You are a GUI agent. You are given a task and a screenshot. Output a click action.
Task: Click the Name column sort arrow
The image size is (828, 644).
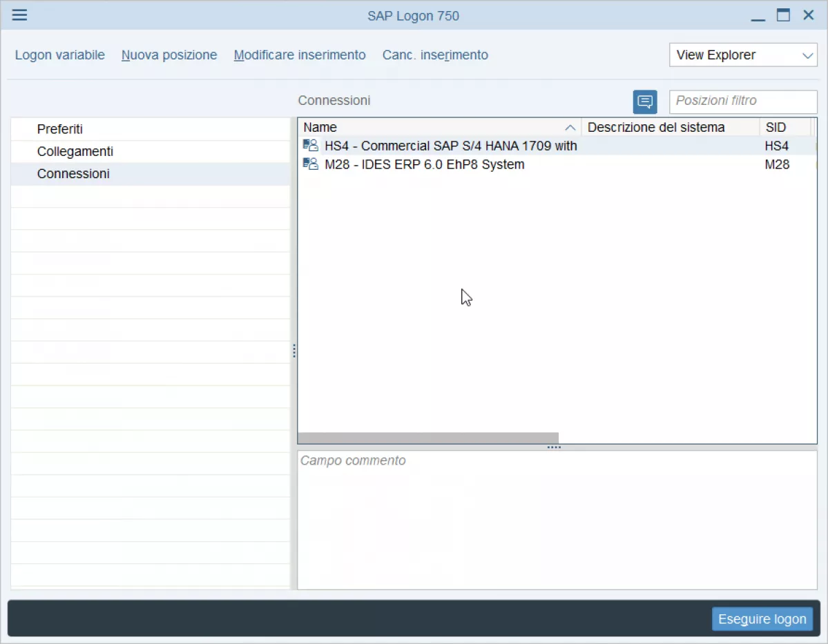pyautogui.click(x=570, y=128)
